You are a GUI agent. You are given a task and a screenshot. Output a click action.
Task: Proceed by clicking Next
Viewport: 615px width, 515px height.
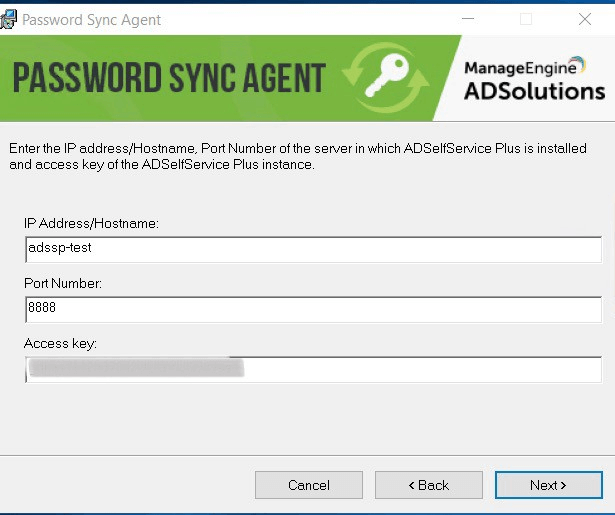coord(548,485)
